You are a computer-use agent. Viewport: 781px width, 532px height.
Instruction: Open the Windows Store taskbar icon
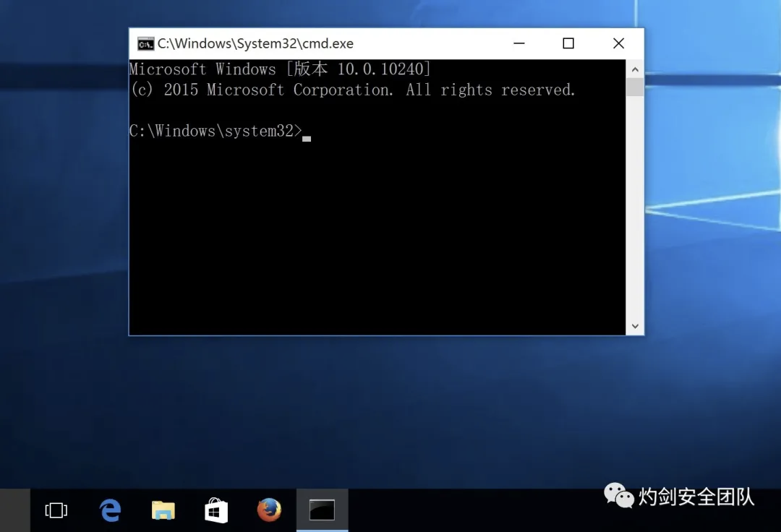(216, 510)
